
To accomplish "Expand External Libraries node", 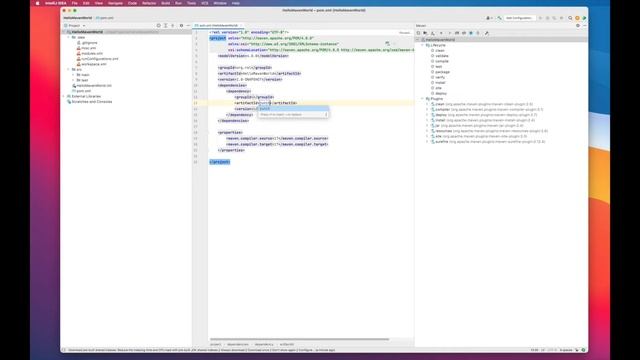I will [64, 96].
